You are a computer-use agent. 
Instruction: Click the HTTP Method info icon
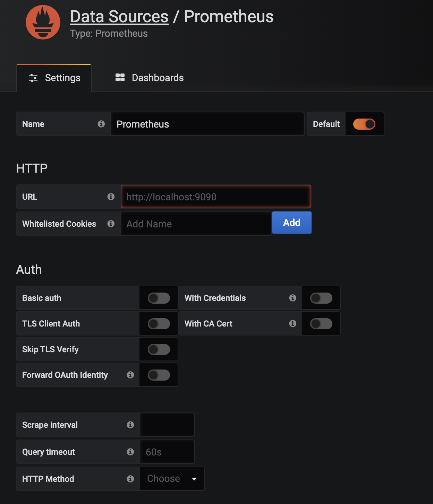pos(130,479)
